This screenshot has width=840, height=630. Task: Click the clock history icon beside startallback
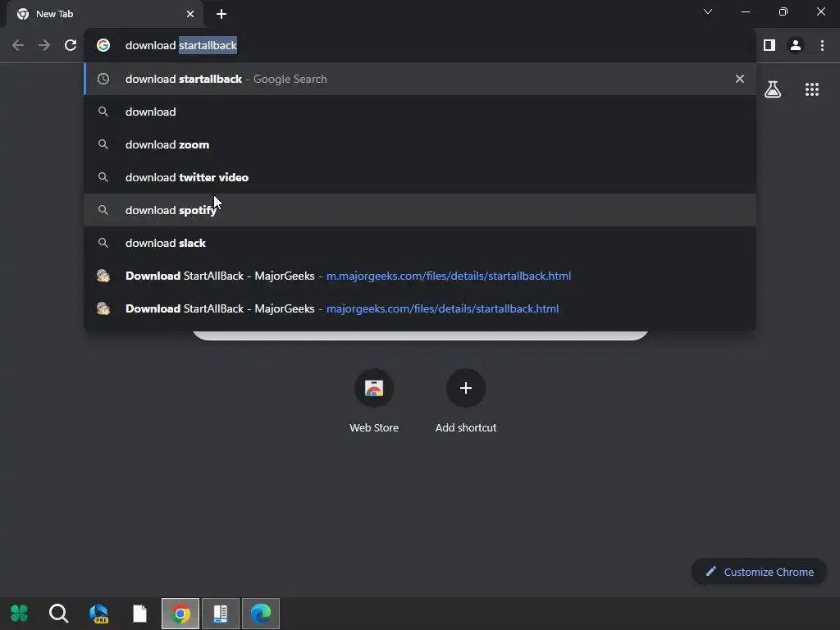(103, 79)
